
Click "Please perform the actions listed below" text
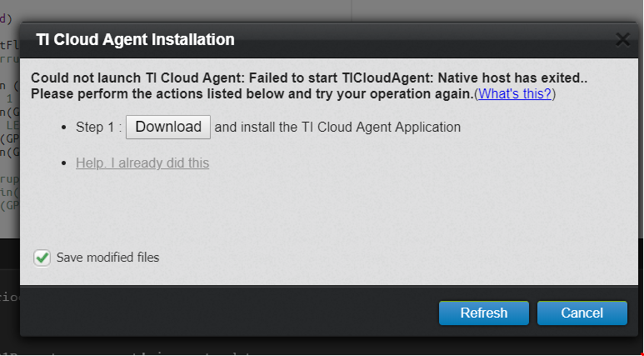point(208,93)
